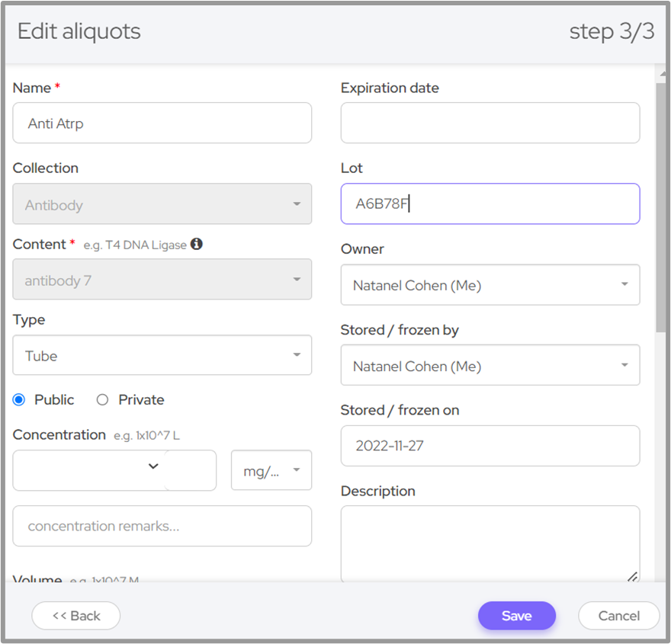Select the Private radio button
Screen dimensions: 671x644
click(x=102, y=400)
